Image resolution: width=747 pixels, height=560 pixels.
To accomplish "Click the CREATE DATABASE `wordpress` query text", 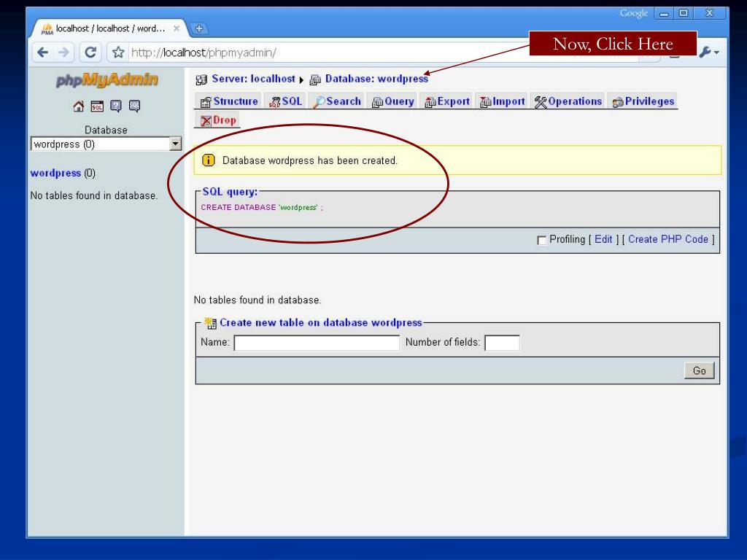I will pyautogui.click(x=262, y=208).
